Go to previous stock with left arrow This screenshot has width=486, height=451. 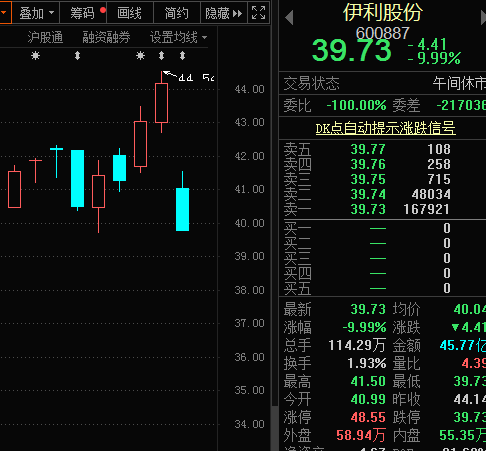[x=289, y=17]
